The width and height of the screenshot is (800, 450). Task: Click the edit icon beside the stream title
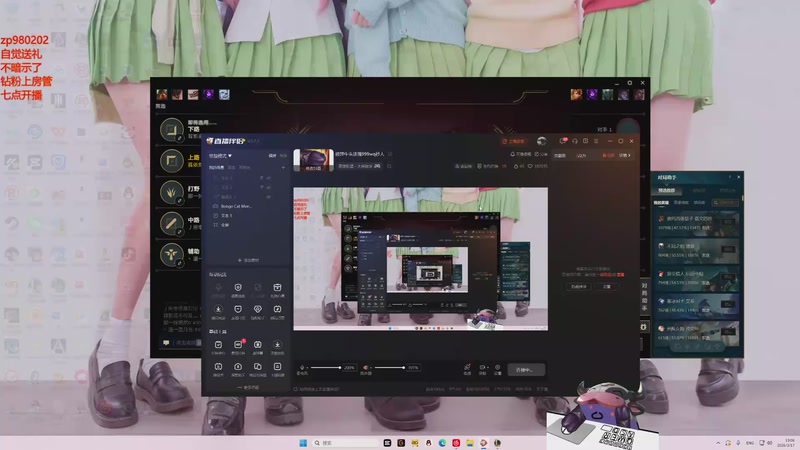pos(390,154)
